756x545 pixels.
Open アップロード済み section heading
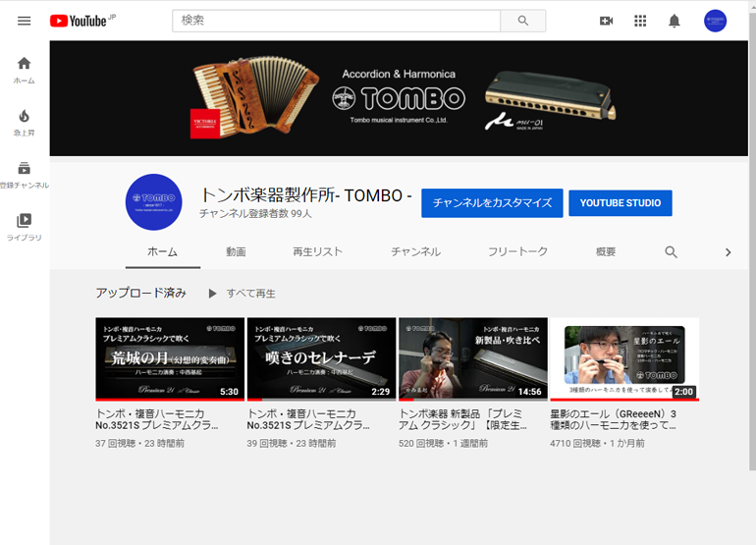click(140, 293)
